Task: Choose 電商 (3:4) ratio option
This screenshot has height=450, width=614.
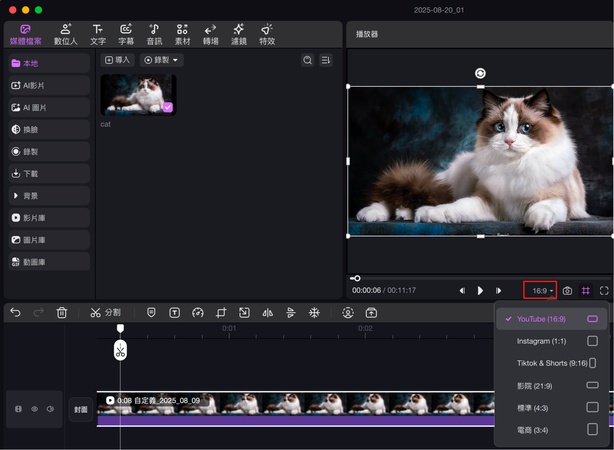Action: 552,430
